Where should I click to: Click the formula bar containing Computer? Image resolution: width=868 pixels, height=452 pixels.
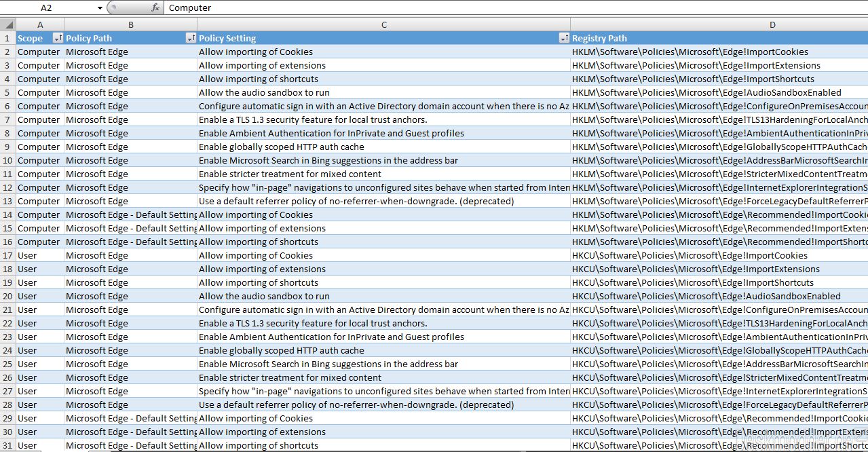(516, 8)
